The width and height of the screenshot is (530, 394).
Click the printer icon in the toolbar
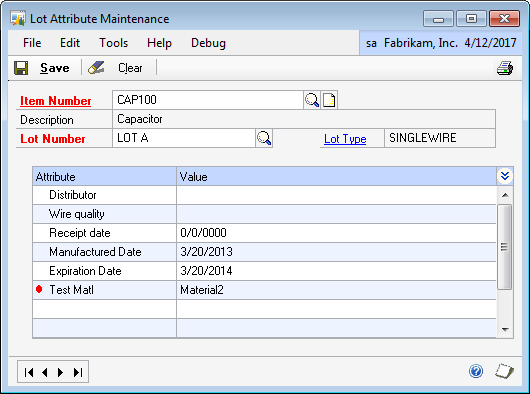(505, 68)
